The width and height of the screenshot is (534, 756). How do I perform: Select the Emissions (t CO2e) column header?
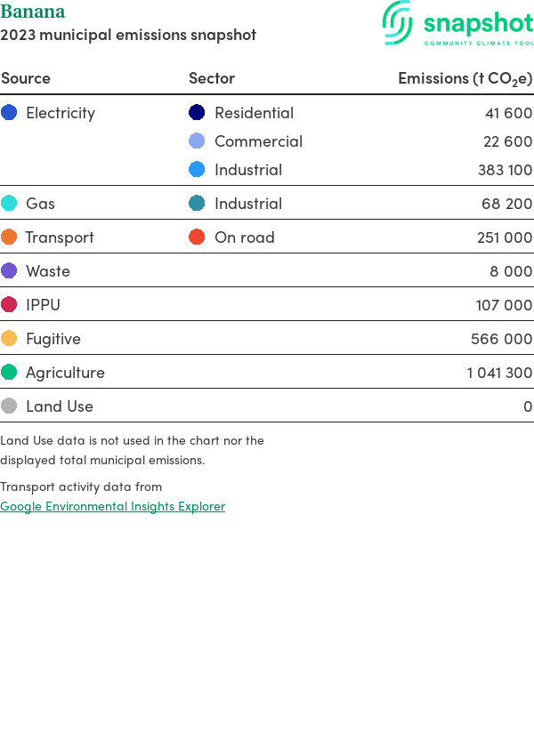[465, 78]
